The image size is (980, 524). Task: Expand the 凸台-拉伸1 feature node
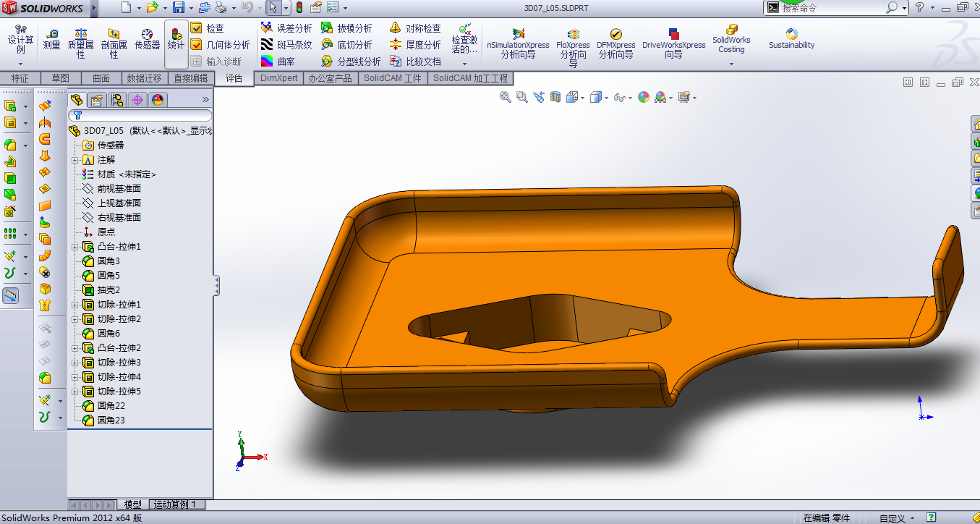[74, 247]
